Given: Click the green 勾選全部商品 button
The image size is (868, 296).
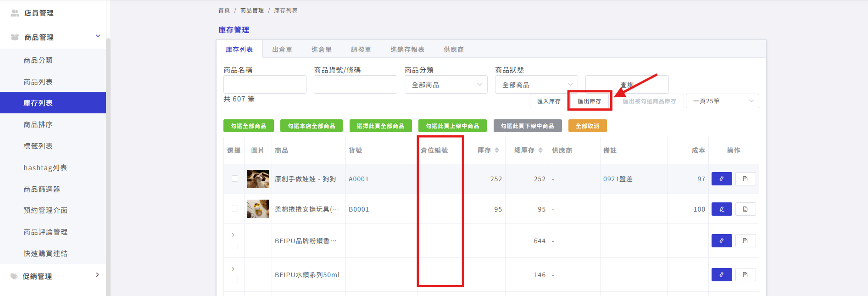Looking at the screenshot, I should [249, 126].
